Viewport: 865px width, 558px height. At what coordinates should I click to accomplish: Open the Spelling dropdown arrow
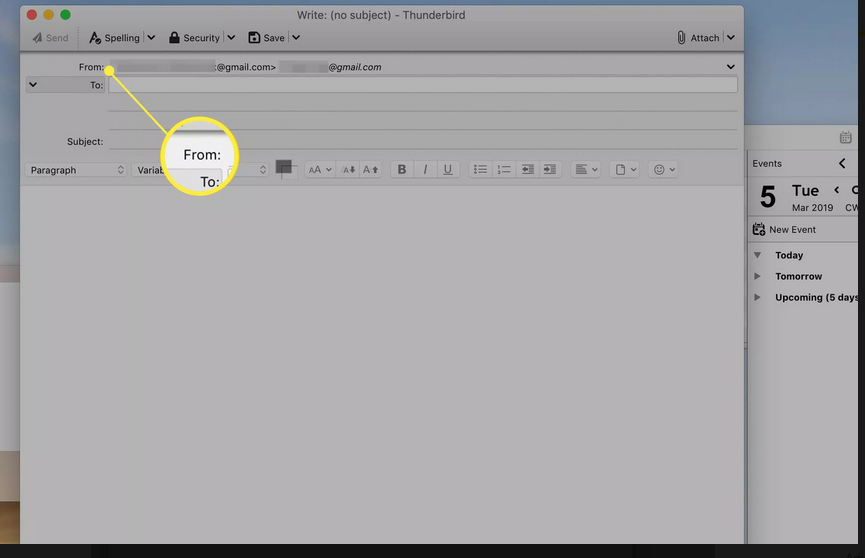[x=151, y=38]
